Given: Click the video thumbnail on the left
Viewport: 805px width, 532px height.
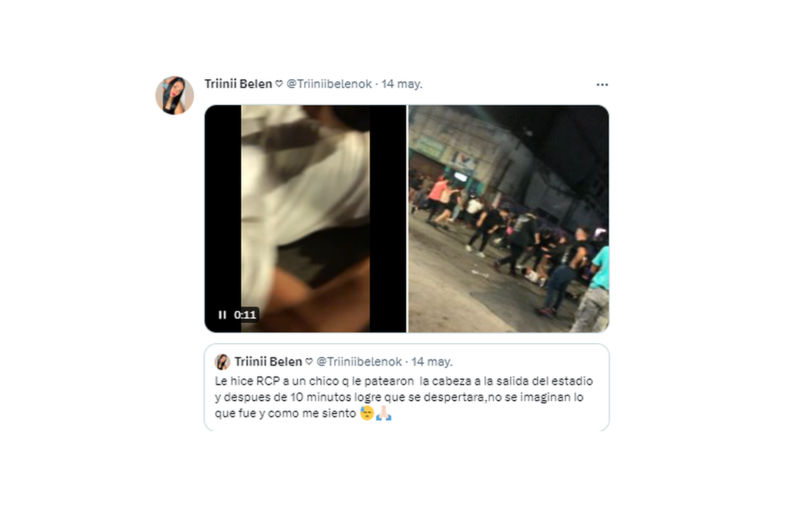Looking at the screenshot, I should [305, 219].
